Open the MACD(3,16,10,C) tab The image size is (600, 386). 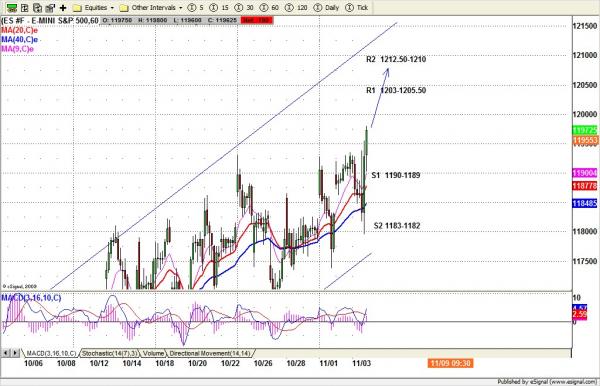[51, 353]
